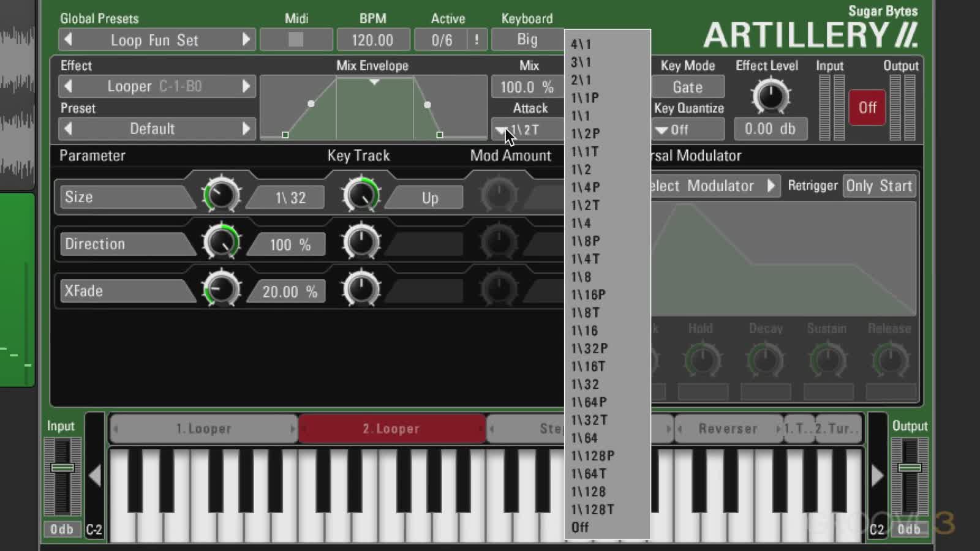Click the 0.00 db effect level value
The image size is (980, 551).
point(770,129)
